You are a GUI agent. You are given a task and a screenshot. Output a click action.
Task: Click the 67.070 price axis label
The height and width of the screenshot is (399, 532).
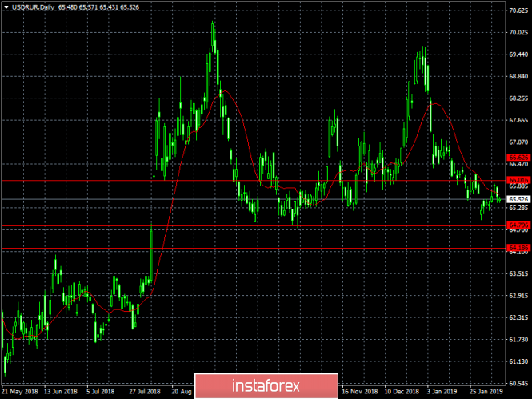click(x=519, y=142)
